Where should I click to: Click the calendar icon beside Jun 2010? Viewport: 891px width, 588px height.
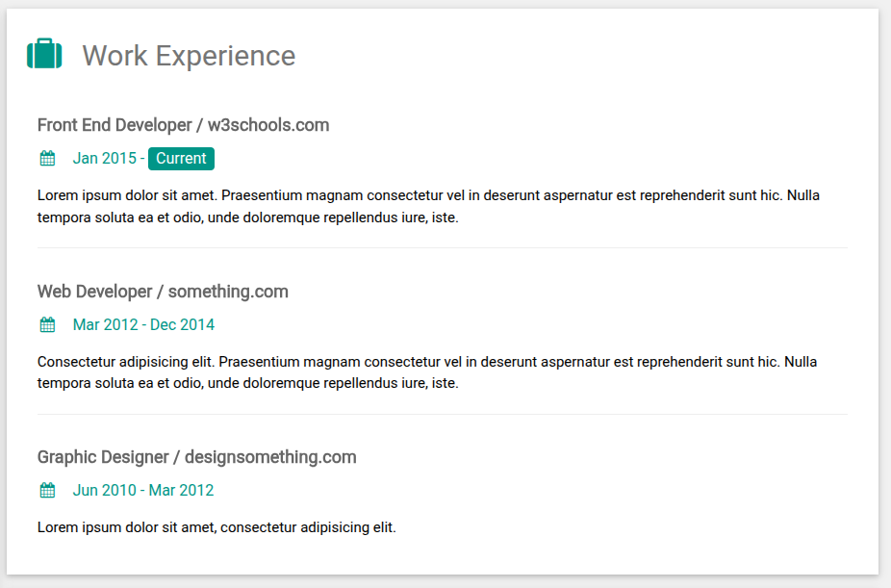pos(47,491)
